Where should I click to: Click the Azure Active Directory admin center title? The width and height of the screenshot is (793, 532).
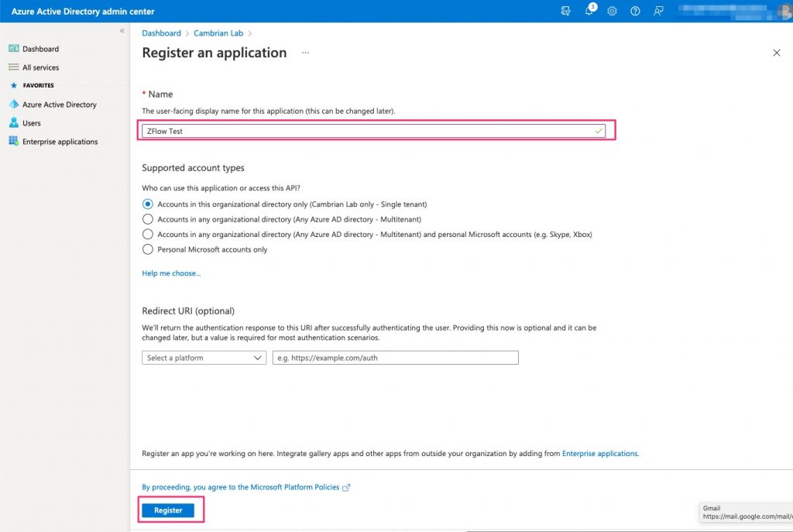coord(83,11)
